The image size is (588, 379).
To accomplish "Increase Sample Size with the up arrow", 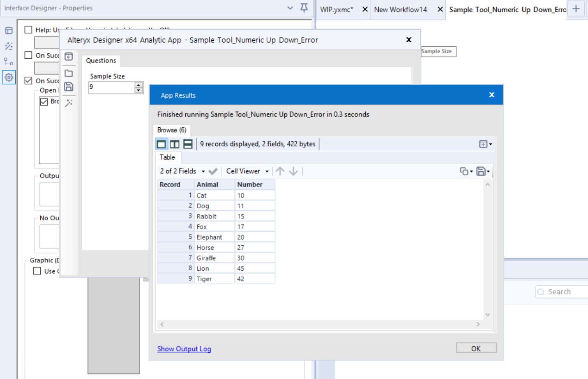I will 138,85.
